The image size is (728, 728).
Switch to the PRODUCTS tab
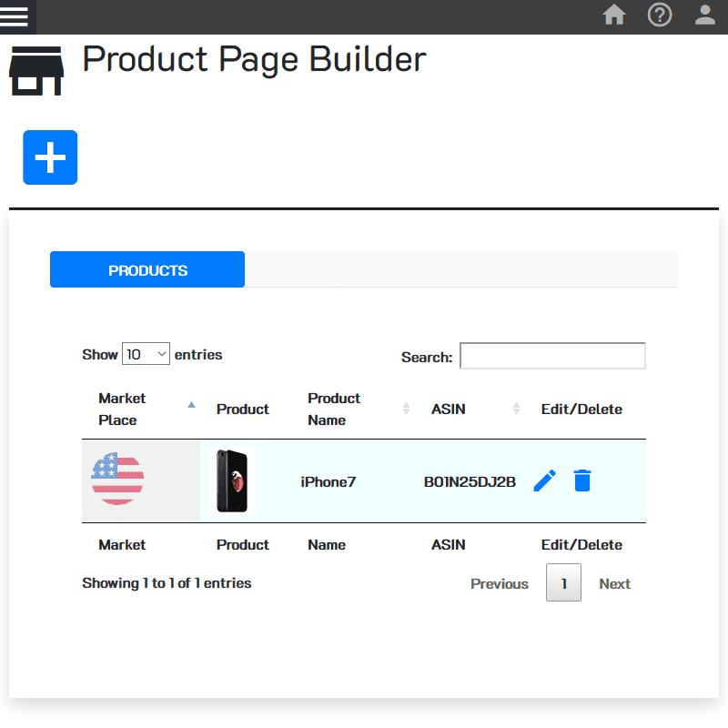coord(147,269)
